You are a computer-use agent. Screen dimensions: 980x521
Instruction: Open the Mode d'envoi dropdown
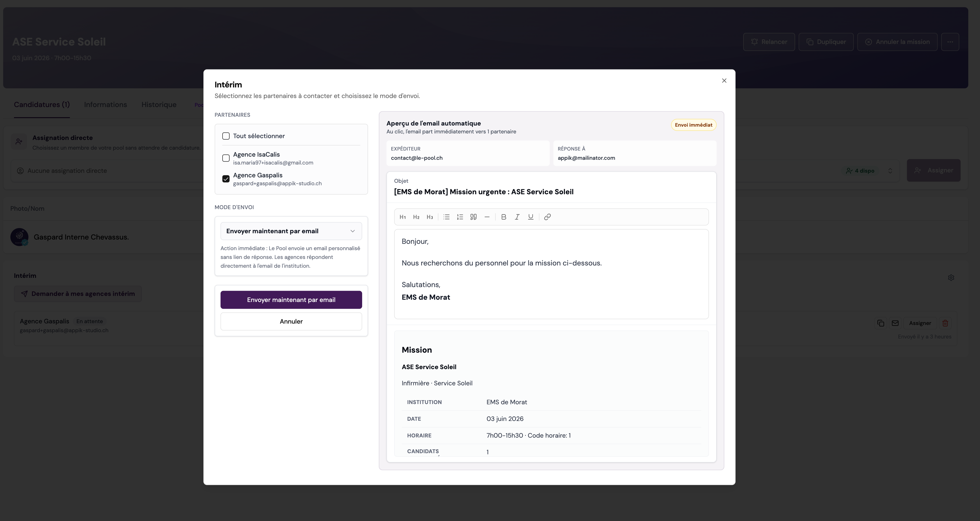coord(291,231)
